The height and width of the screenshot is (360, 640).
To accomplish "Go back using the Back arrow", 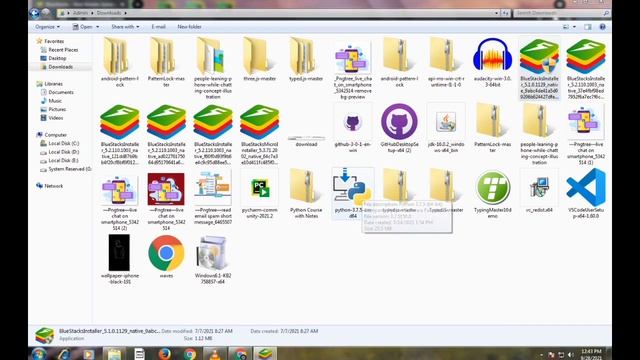I will 35,13.
